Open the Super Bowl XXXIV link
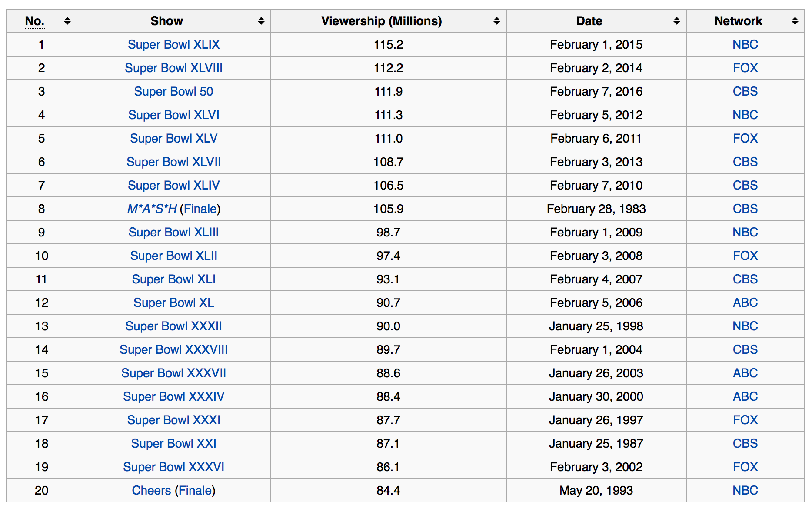 (x=173, y=396)
